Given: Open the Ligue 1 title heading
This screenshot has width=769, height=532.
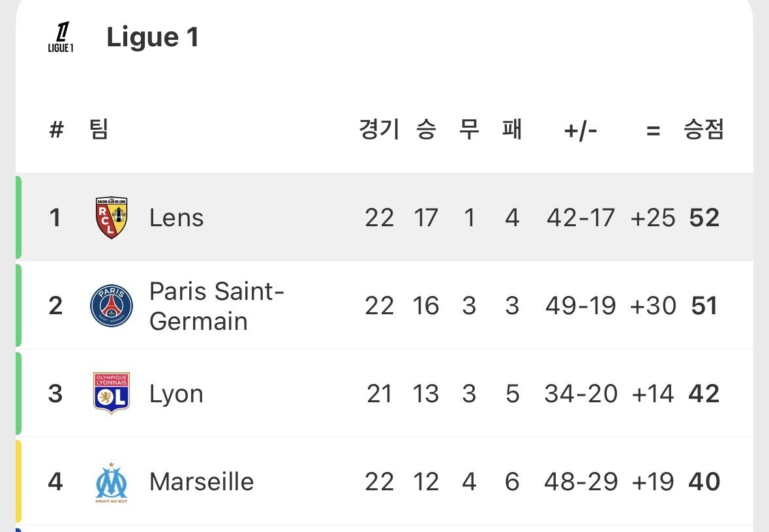Looking at the screenshot, I should coord(153,37).
